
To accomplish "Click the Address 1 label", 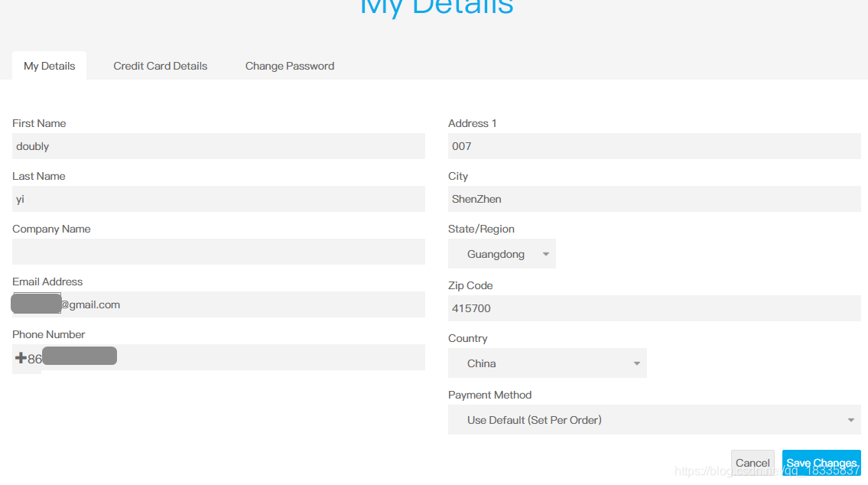I will tap(472, 123).
